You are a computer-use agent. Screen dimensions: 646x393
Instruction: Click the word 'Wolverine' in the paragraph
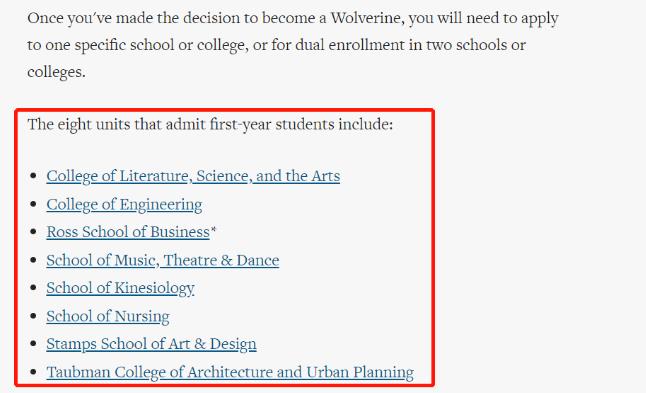tap(366, 18)
